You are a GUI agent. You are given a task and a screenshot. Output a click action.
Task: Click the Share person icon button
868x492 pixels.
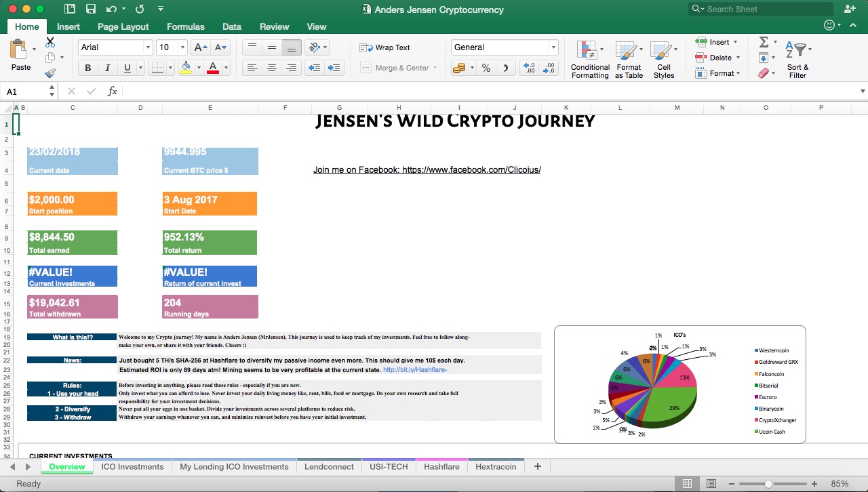point(850,9)
